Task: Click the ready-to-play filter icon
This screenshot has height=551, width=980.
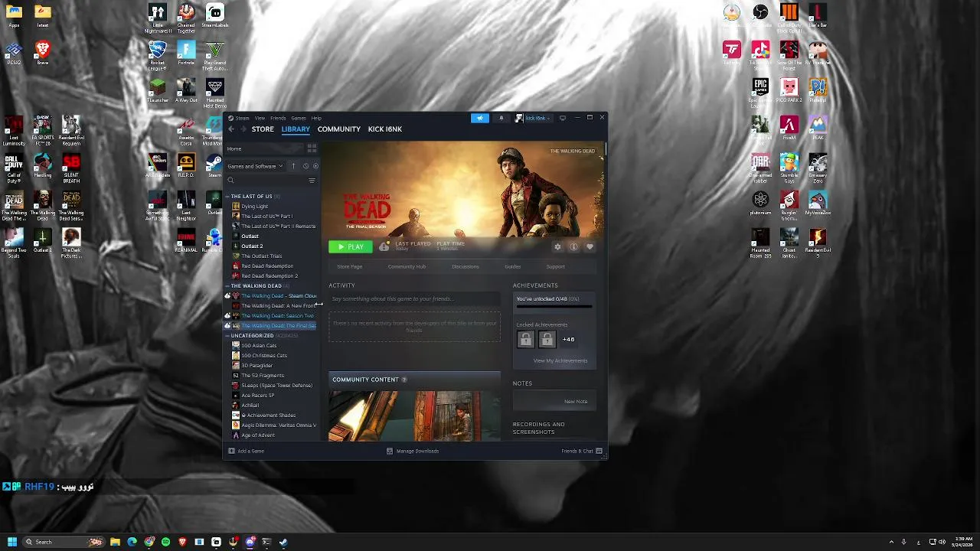Action: tap(315, 166)
